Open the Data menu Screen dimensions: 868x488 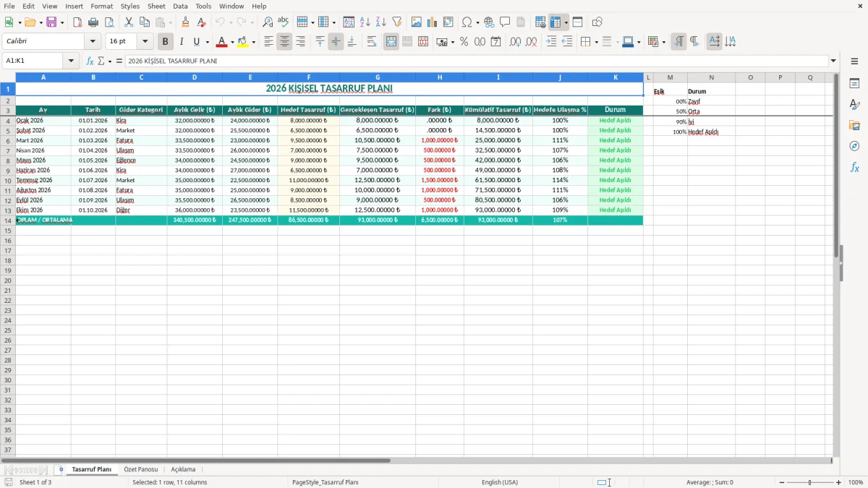[x=180, y=6]
